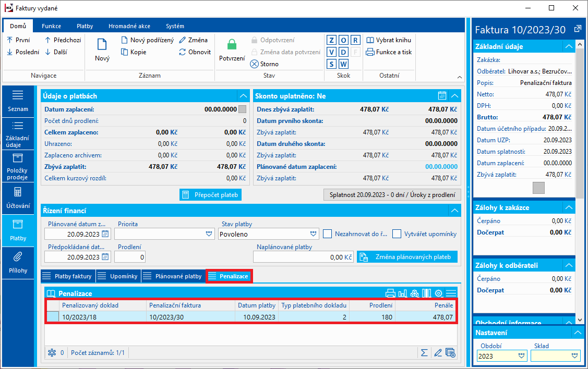588x369 pixels.
Task: Jump using the W shortcut box
Action: [343, 64]
